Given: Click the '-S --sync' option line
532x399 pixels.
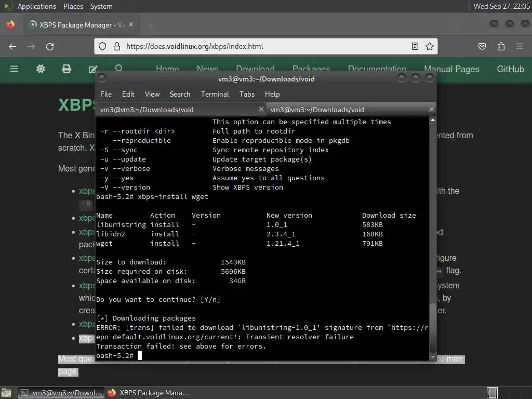Looking at the screenshot, I should tap(215, 150).
